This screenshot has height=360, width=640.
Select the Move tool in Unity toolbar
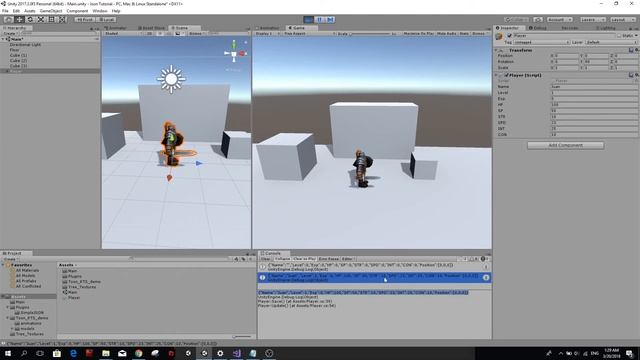[x=19, y=19]
